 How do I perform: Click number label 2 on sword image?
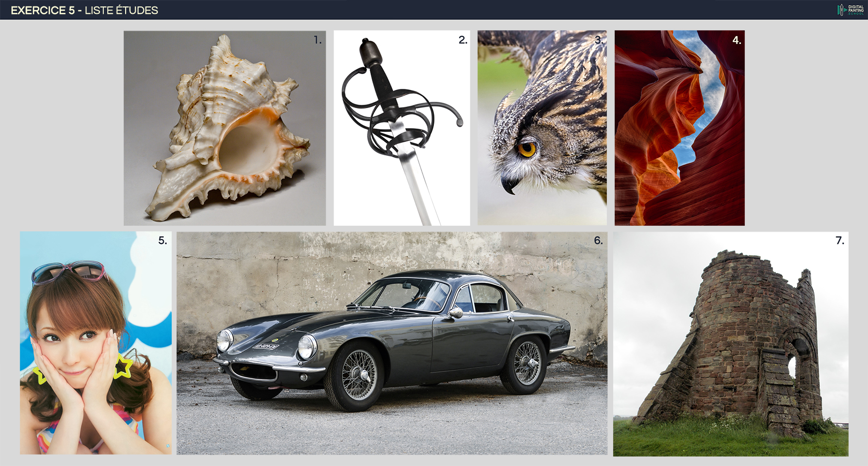(x=462, y=40)
